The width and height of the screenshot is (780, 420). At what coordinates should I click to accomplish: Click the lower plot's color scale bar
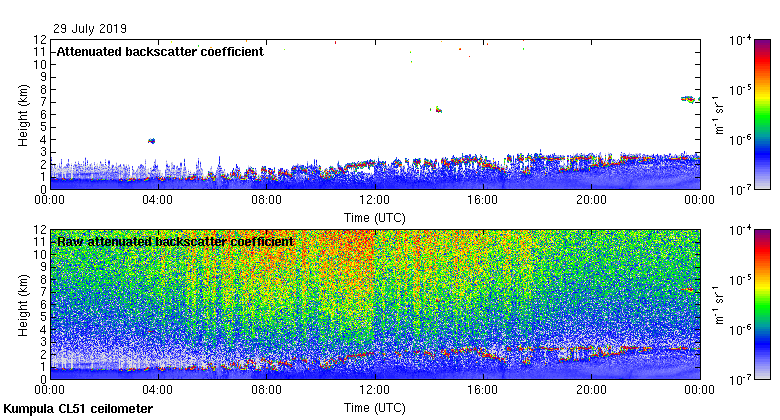(762, 303)
